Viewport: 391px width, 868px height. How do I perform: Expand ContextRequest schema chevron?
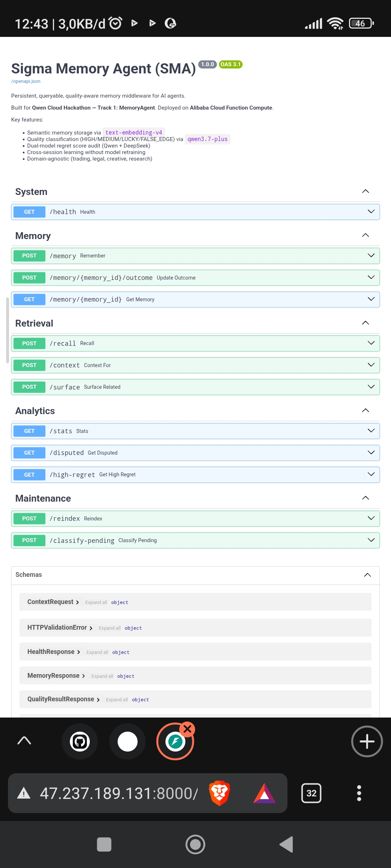coord(77,602)
